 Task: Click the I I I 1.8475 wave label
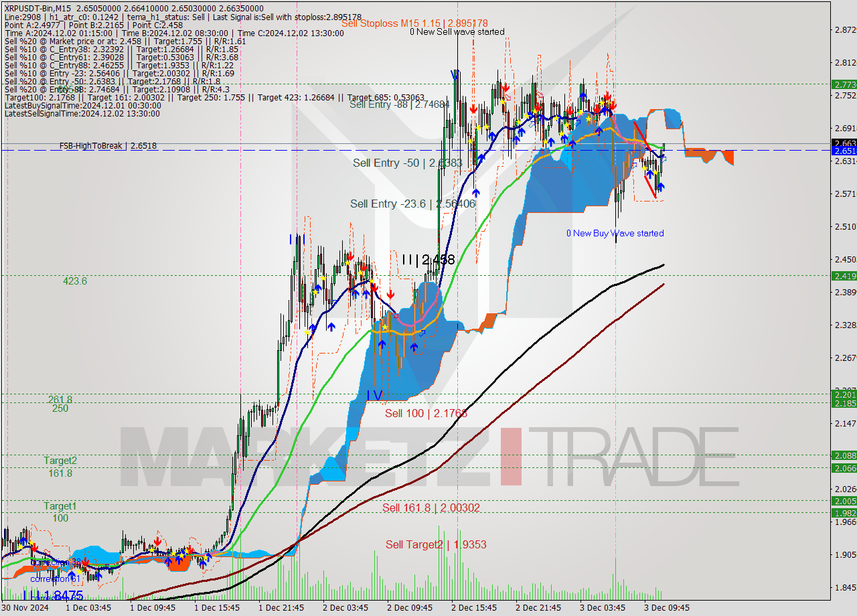pyautogui.click(x=53, y=595)
